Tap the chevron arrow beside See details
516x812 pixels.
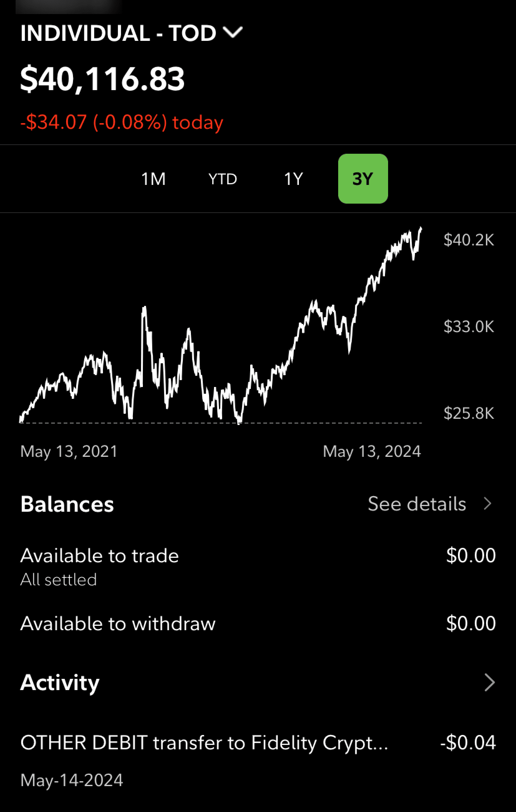point(488,504)
